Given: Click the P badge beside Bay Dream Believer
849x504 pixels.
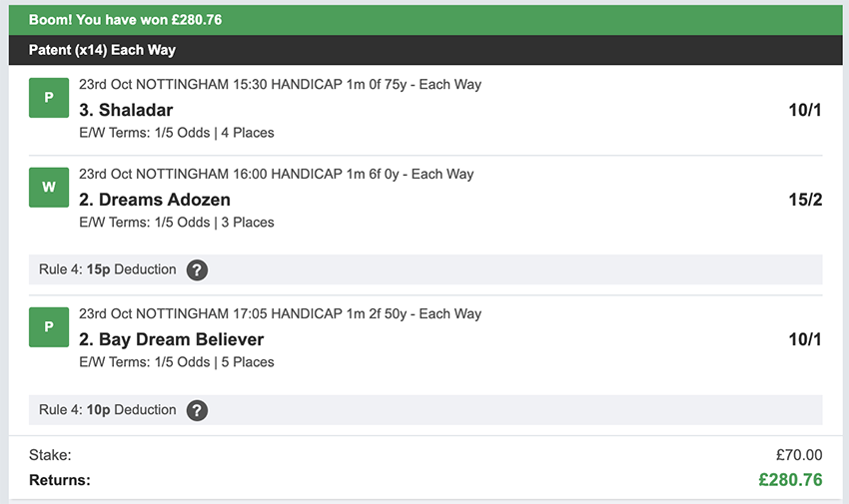Looking at the screenshot, I should [x=49, y=326].
